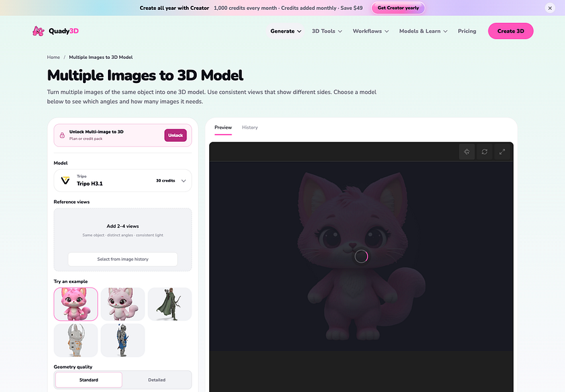This screenshot has height=392, width=565.
Task: Follow the Home breadcrumb link
Action: click(x=54, y=57)
